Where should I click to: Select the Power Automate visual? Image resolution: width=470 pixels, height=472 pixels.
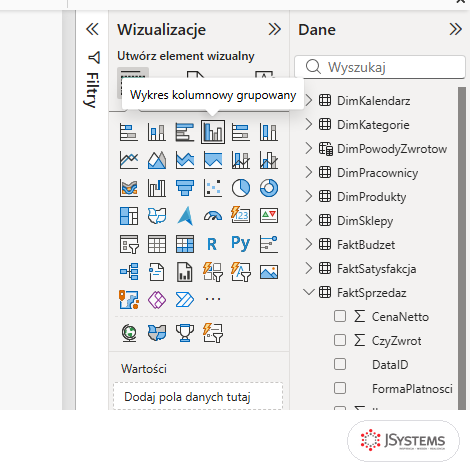tap(185, 299)
